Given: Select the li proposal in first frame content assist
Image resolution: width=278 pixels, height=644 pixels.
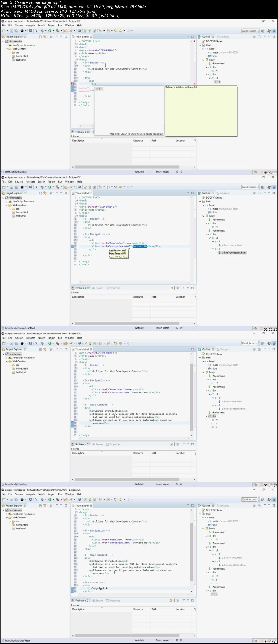Looking at the screenshot, I should [x=99, y=89].
